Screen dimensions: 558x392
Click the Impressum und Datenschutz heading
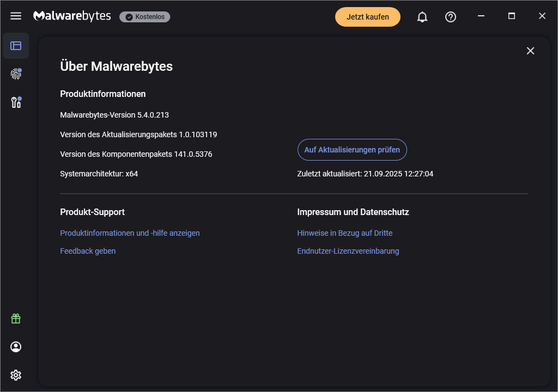pyautogui.click(x=353, y=212)
